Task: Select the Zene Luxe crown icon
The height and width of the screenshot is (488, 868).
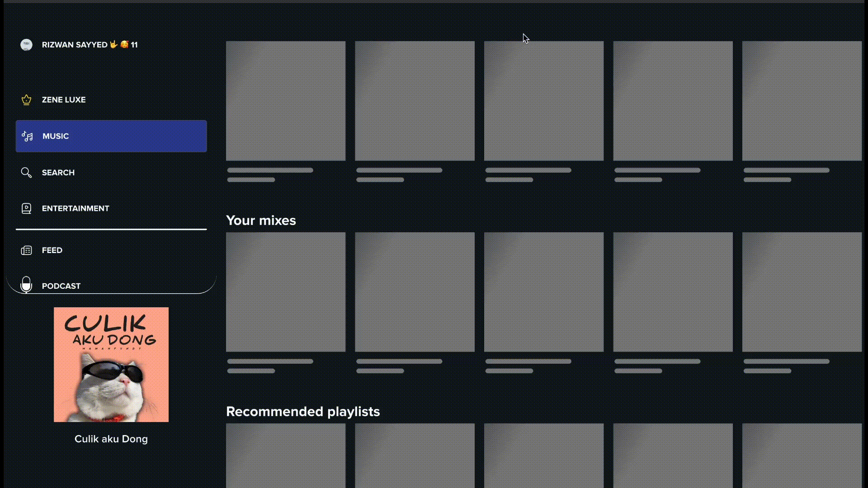Action: pos(26,99)
